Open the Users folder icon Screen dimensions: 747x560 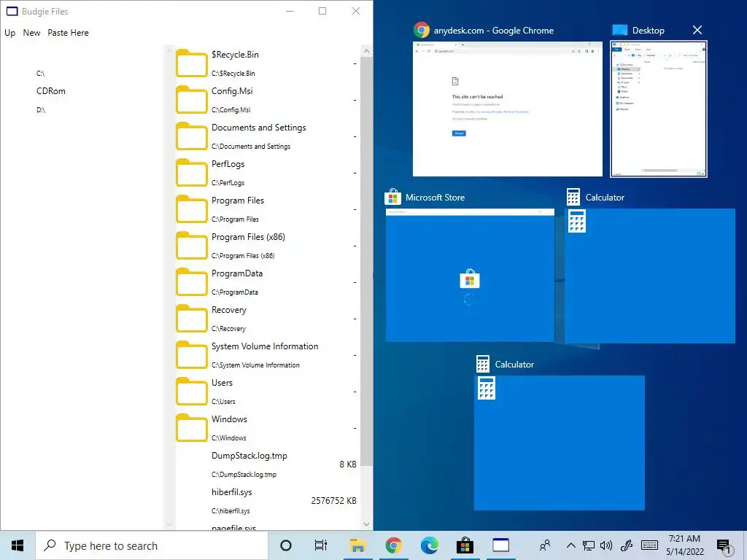tap(192, 392)
